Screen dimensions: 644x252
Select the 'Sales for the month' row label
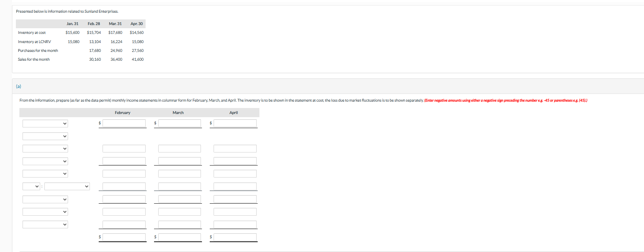34,59
